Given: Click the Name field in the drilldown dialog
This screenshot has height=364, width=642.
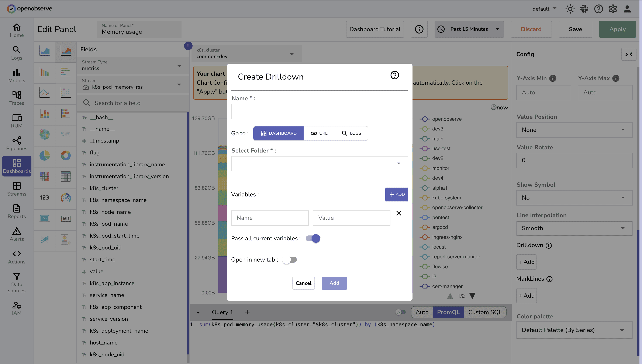Looking at the screenshot, I should pos(319,112).
